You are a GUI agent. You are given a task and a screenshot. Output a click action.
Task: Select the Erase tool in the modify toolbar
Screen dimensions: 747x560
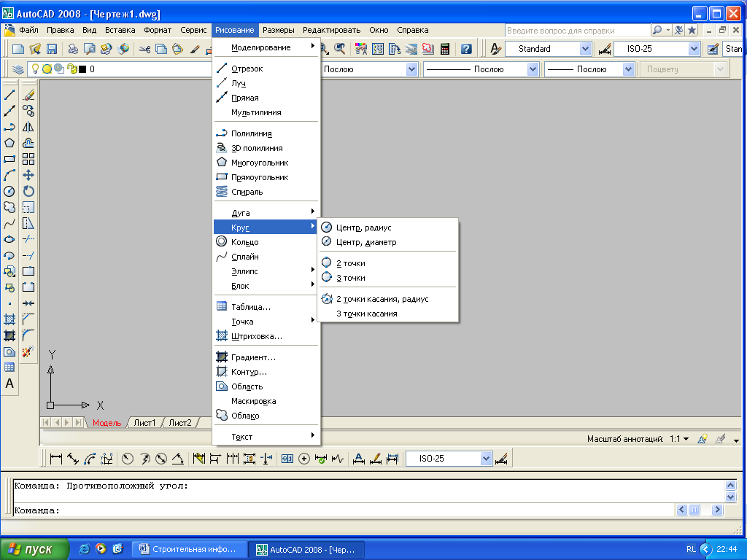coord(28,95)
